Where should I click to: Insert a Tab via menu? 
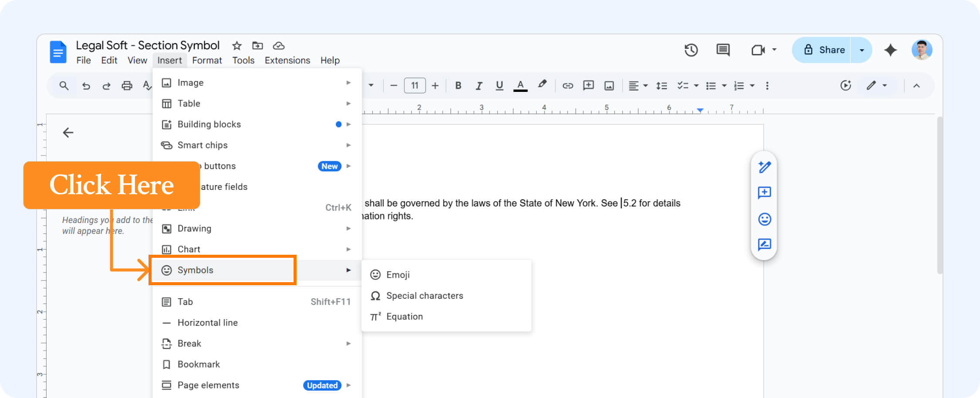coord(257,302)
